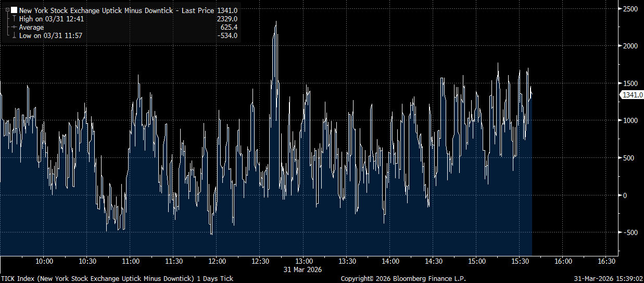Click the Average marker icon in legend
The width and height of the screenshot is (644, 283).
[x=14, y=27]
